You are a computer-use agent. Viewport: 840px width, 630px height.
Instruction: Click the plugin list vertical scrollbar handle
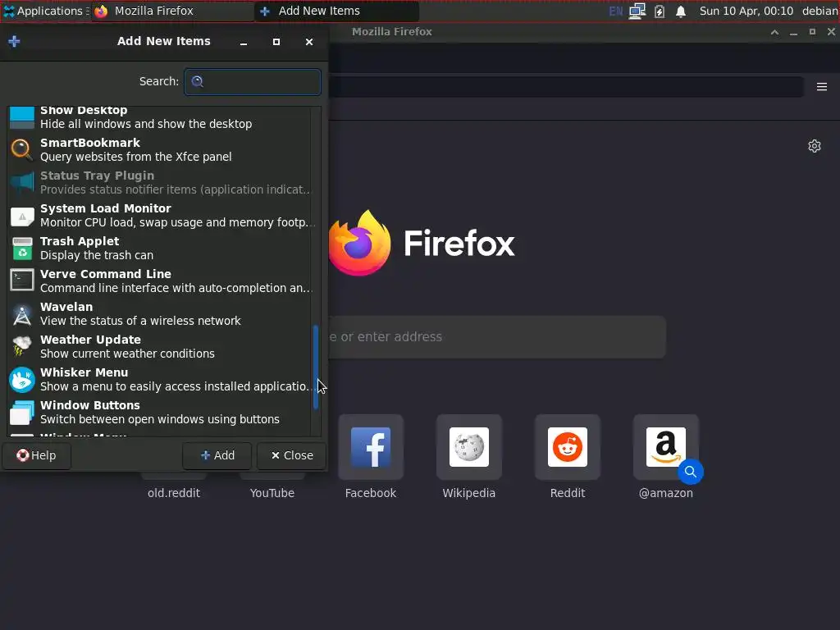click(316, 367)
